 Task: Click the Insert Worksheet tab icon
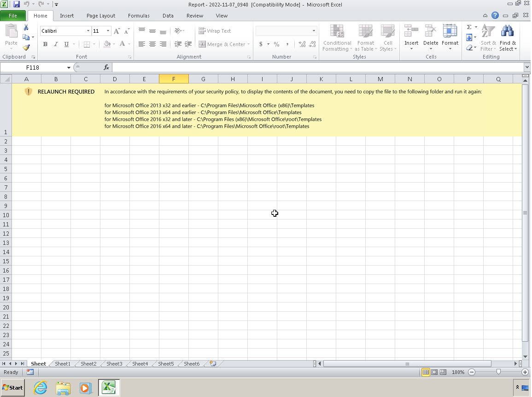click(213, 364)
